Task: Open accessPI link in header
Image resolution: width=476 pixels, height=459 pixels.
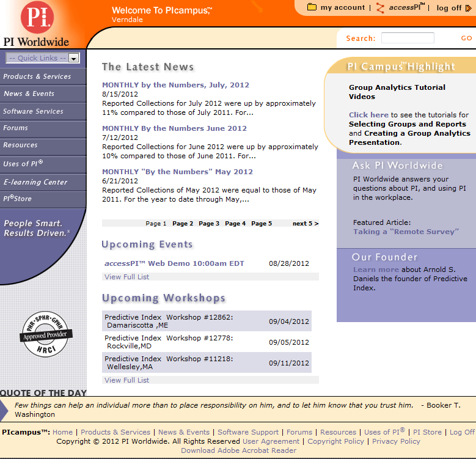Action: pos(407,7)
